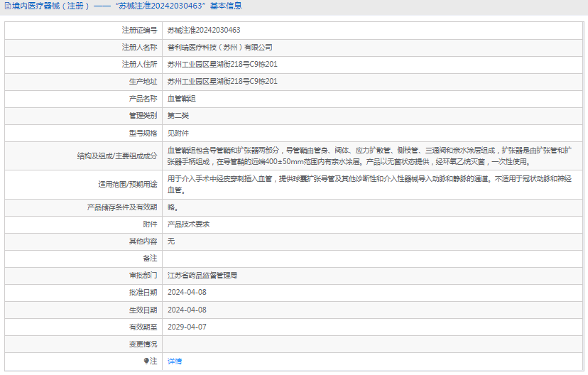Click the 2024-04-08 value in 生效日期 row

click(187, 310)
